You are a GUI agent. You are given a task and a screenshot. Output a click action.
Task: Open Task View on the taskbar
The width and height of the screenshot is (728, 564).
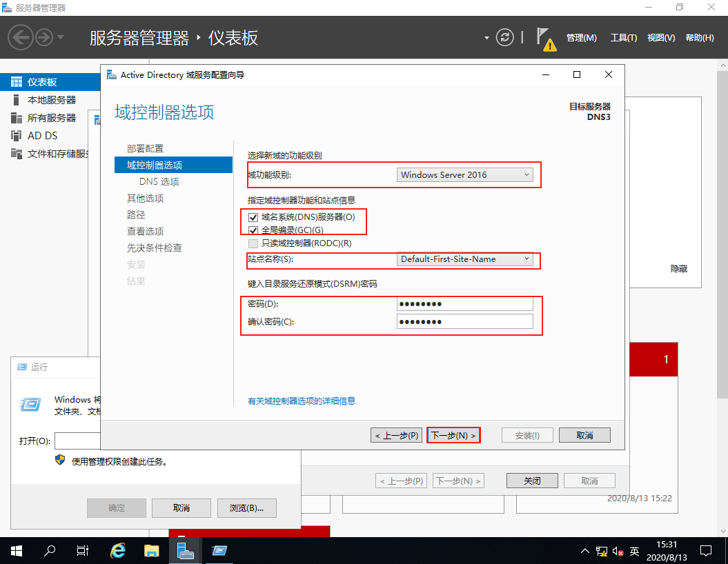click(82, 551)
